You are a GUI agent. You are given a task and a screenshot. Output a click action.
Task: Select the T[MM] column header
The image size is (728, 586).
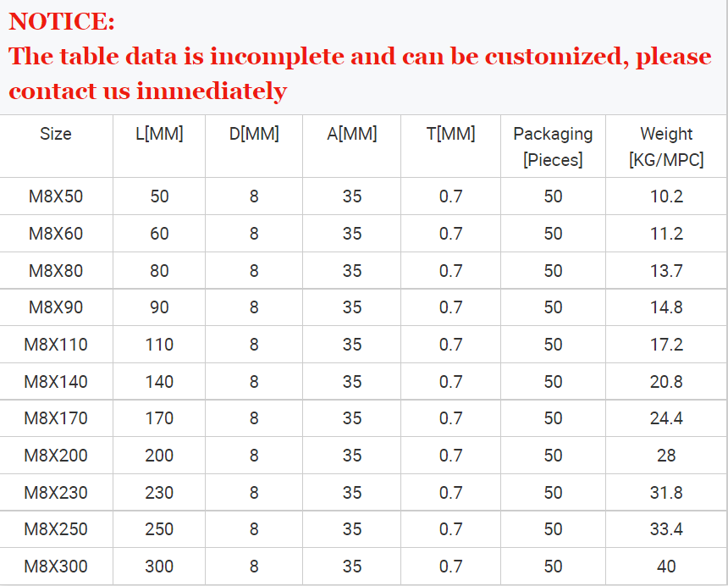451,134
